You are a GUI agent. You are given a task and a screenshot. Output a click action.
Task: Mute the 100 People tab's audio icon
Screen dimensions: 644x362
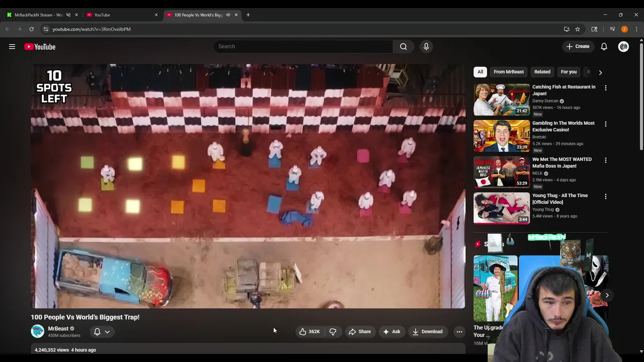pyautogui.click(x=228, y=15)
